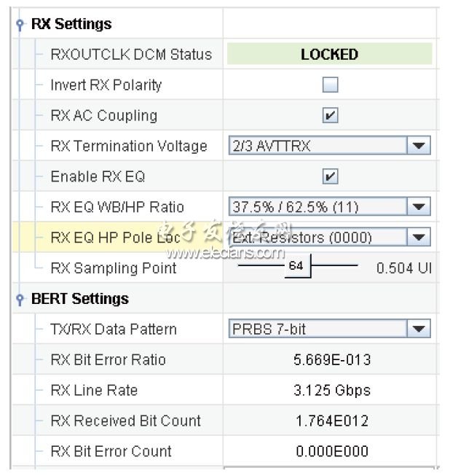Click the RX Sampling Point slider handle
The image size is (450, 476).
(296, 267)
